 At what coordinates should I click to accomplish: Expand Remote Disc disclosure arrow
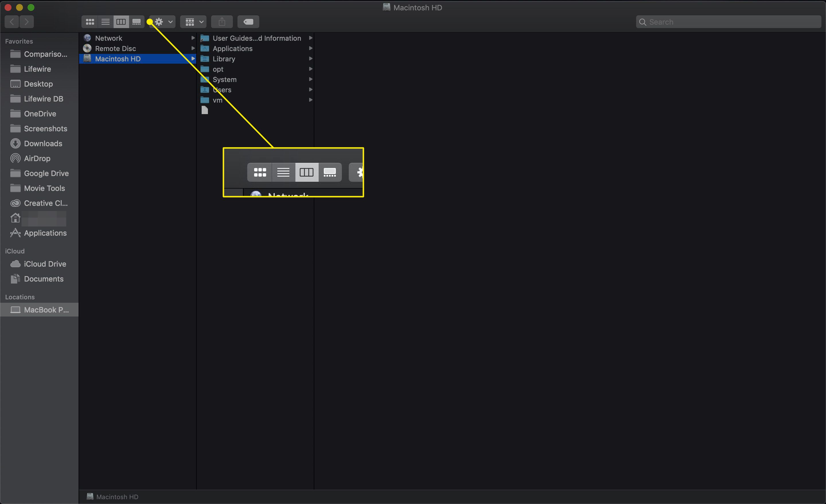193,48
